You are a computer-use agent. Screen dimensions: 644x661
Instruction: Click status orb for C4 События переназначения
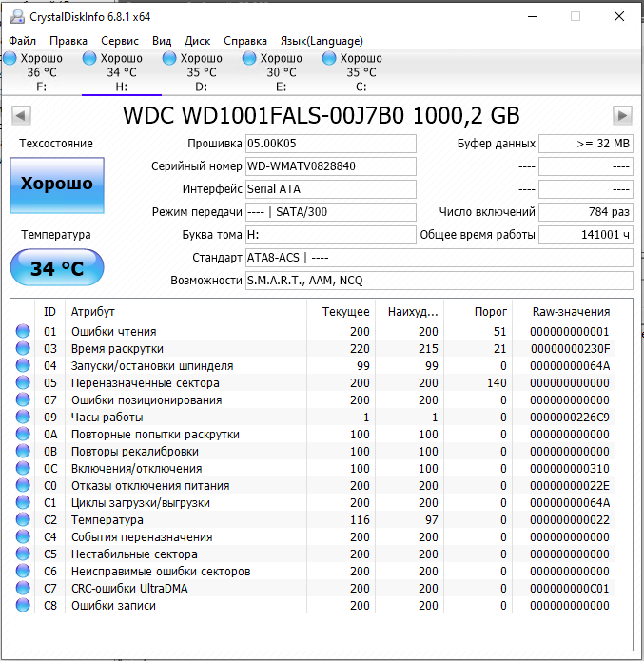pos(23,536)
